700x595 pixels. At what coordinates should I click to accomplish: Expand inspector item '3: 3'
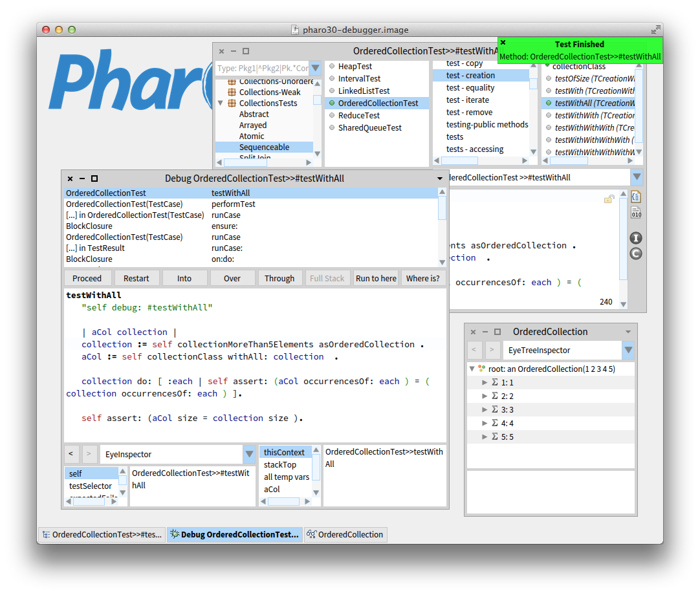click(485, 410)
